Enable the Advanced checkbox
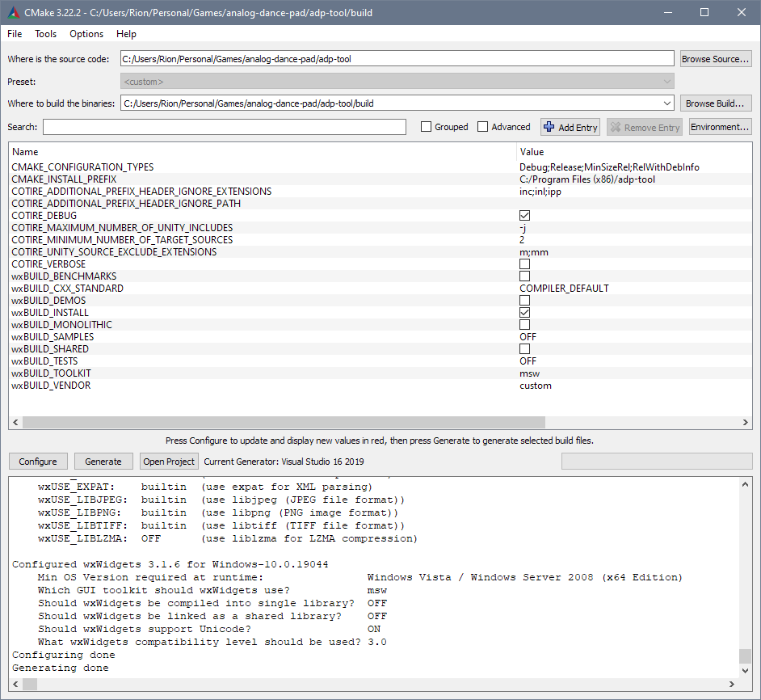This screenshot has width=761, height=700. coord(482,127)
